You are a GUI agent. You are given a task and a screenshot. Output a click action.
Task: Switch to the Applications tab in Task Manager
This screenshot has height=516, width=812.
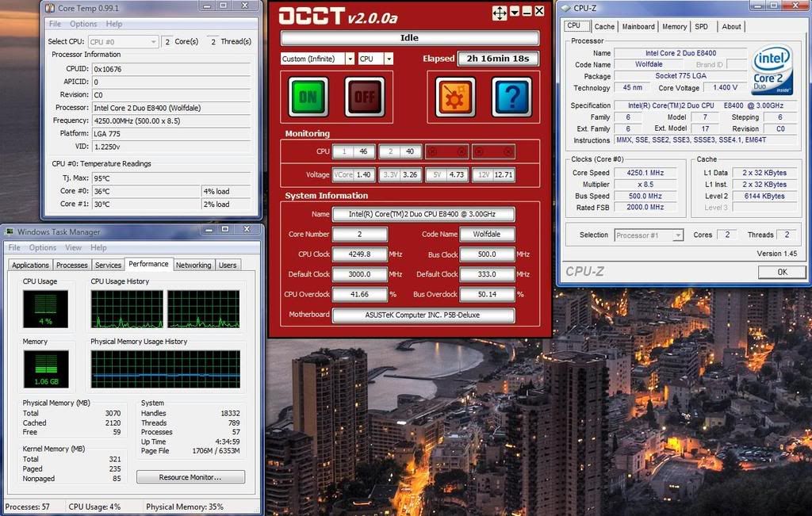(x=30, y=265)
